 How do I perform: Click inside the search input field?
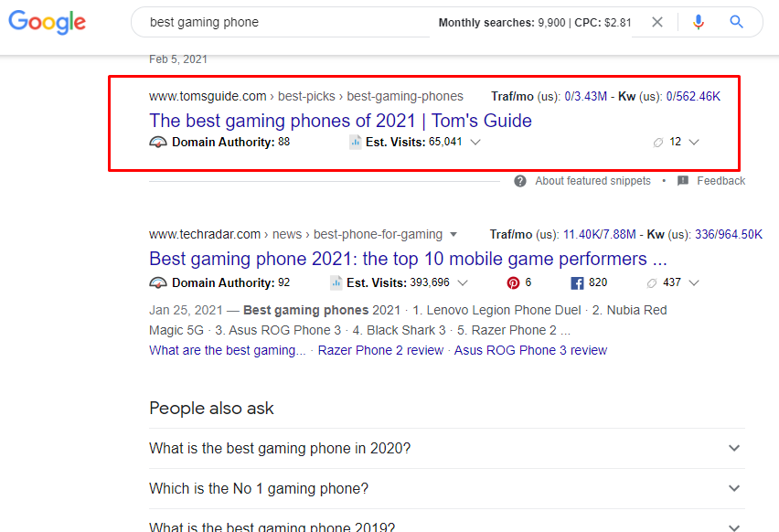click(x=274, y=22)
